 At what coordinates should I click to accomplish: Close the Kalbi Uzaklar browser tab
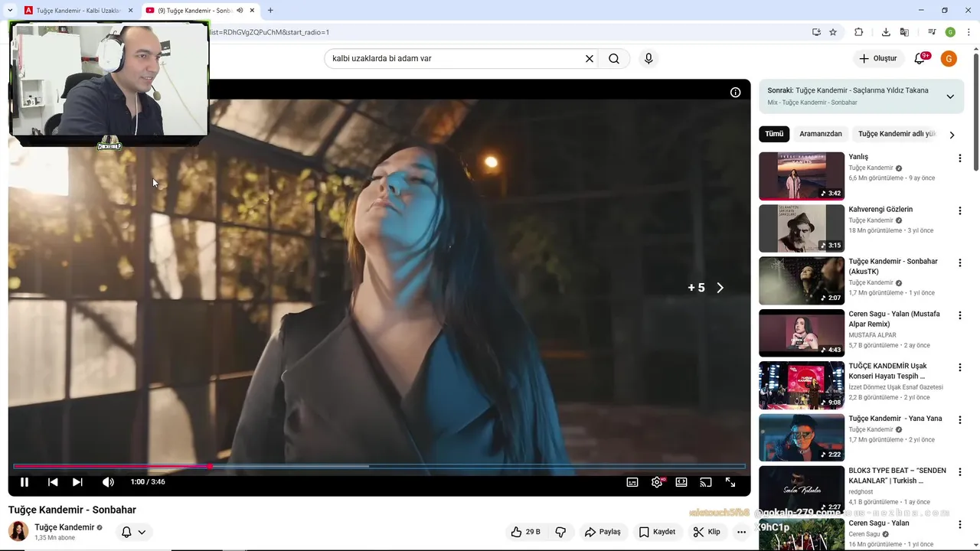click(x=131, y=11)
